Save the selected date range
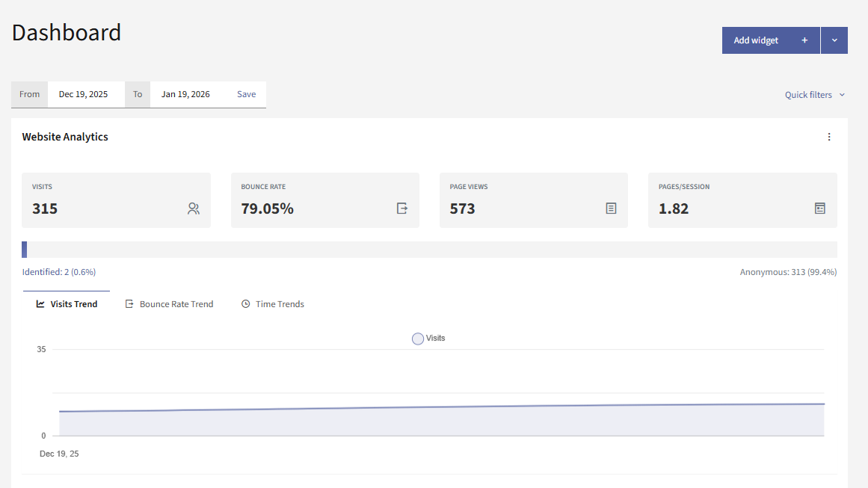Viewport: 868px width, 488px height. [246, 94]
